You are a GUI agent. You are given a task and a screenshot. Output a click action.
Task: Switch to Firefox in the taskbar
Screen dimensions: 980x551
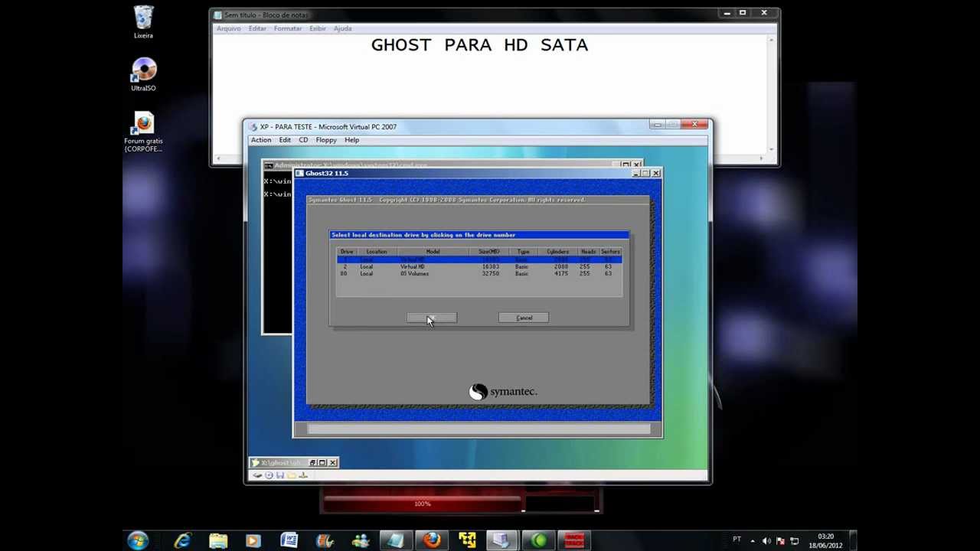tap(432, 541)
